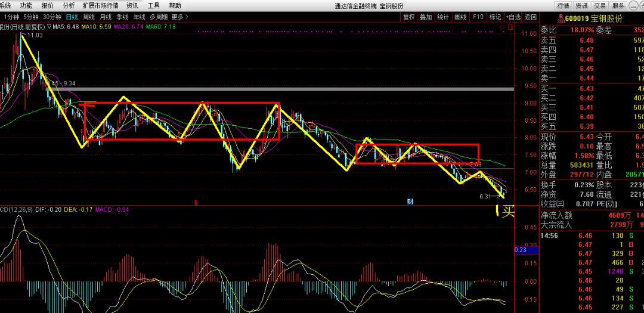
Task: Open F10 company info
Action: coord(478,17)
